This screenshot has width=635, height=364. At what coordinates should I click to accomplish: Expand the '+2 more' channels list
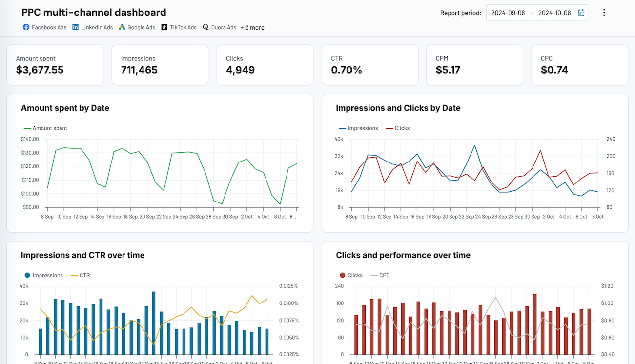[x=252, y=27]
